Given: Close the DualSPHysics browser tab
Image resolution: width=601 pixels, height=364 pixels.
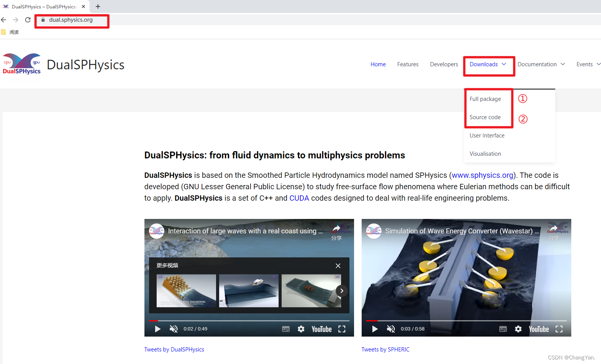Looking at the screenshot, I should (83, 6).
